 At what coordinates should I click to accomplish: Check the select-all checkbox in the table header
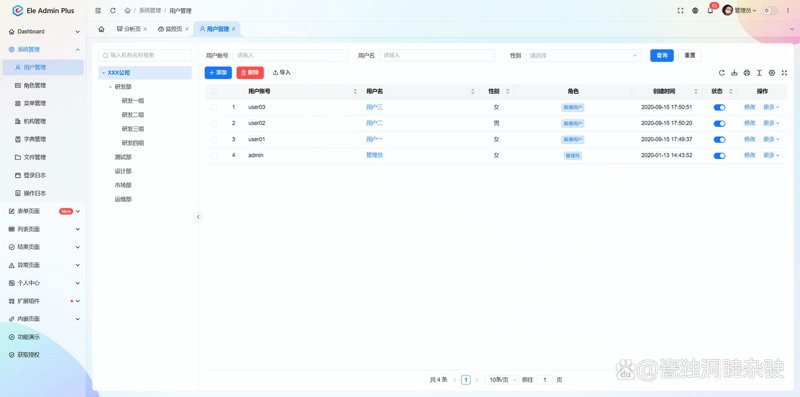(214, 91)
